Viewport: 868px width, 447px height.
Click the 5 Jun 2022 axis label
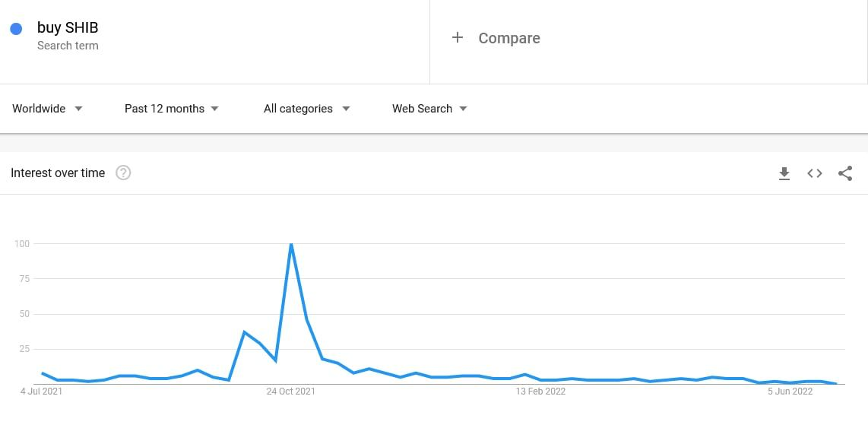pos(790,392)
